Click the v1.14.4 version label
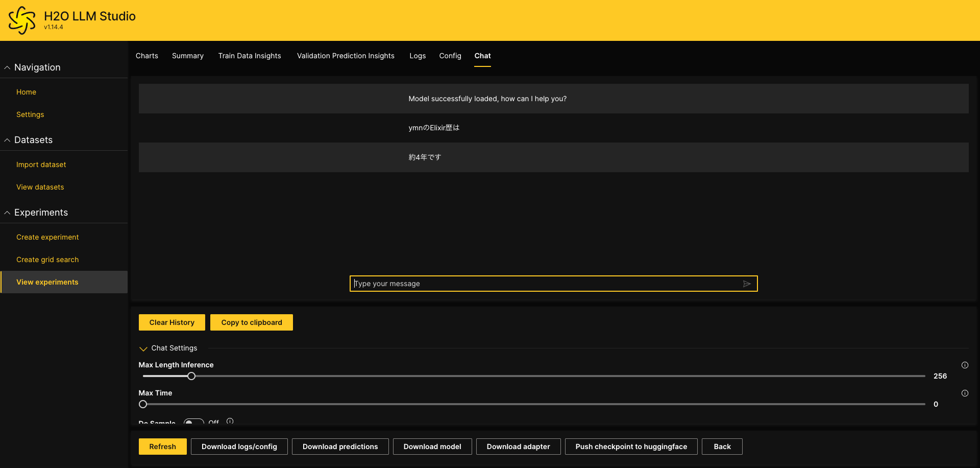Image resolution: width=980 pixels, height=468 pixels. (x=54, y=28)
